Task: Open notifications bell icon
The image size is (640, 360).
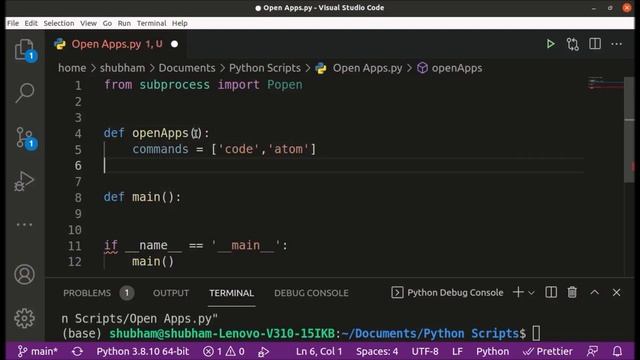Action: click(617, 351)
